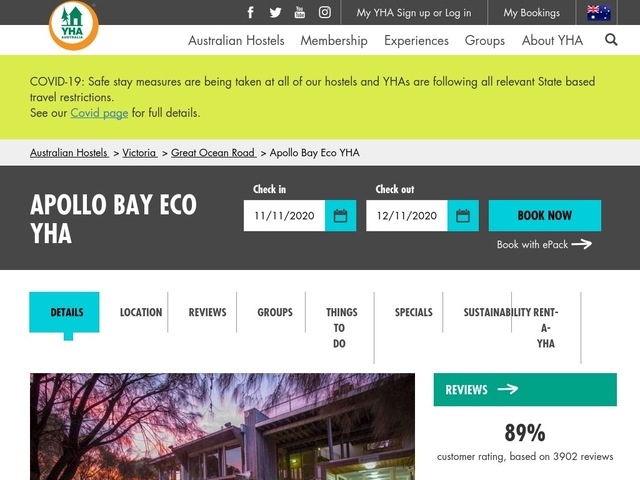Click the hostel sunset photo

(222, 427)
